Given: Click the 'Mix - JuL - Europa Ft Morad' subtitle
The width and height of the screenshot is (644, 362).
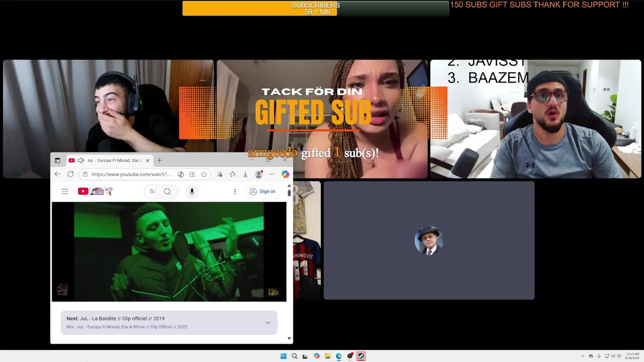Looking at the screenshot, I should [127, 327].
